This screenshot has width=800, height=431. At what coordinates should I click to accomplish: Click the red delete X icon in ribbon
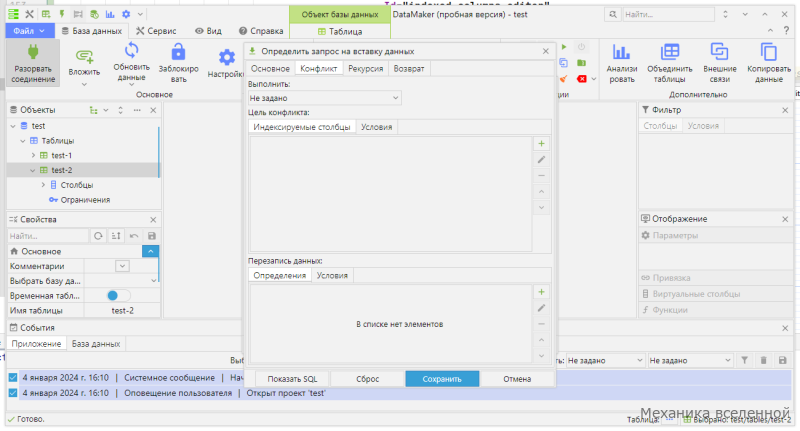point(582,79)
